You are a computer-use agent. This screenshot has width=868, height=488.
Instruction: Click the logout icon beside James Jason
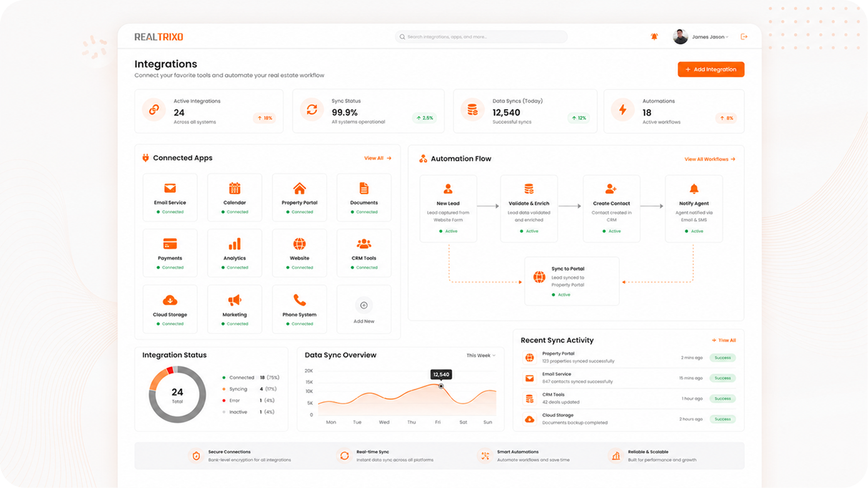pos(744,37)
